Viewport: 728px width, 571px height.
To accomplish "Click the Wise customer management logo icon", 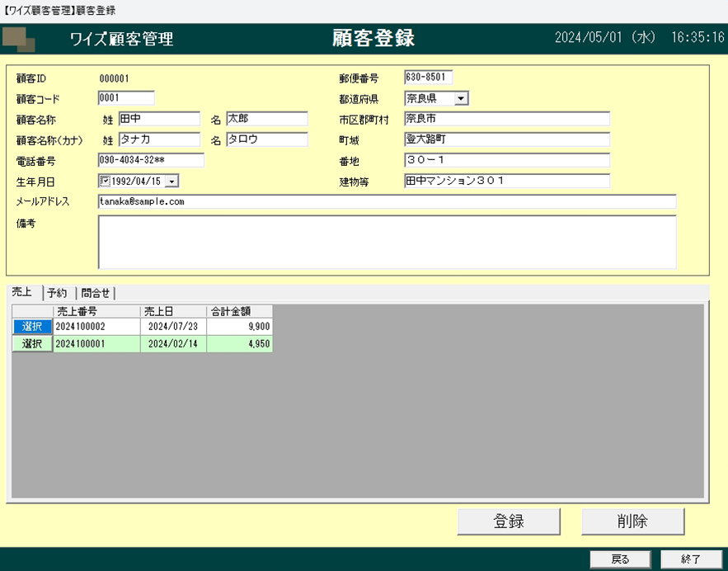I will pos(19,39).
